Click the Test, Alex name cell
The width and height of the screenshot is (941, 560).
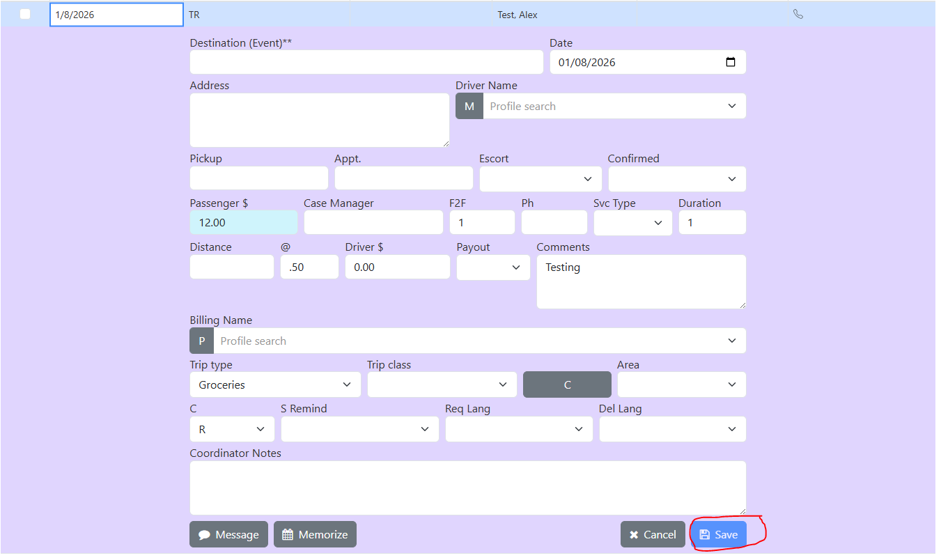pos(517,15)
